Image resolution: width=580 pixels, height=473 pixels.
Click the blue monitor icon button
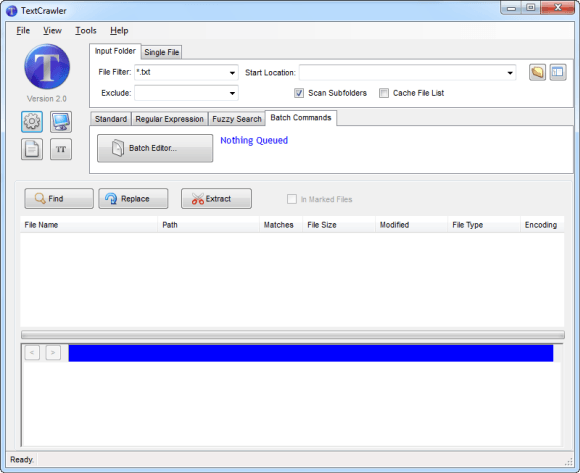tap(61, 122)
